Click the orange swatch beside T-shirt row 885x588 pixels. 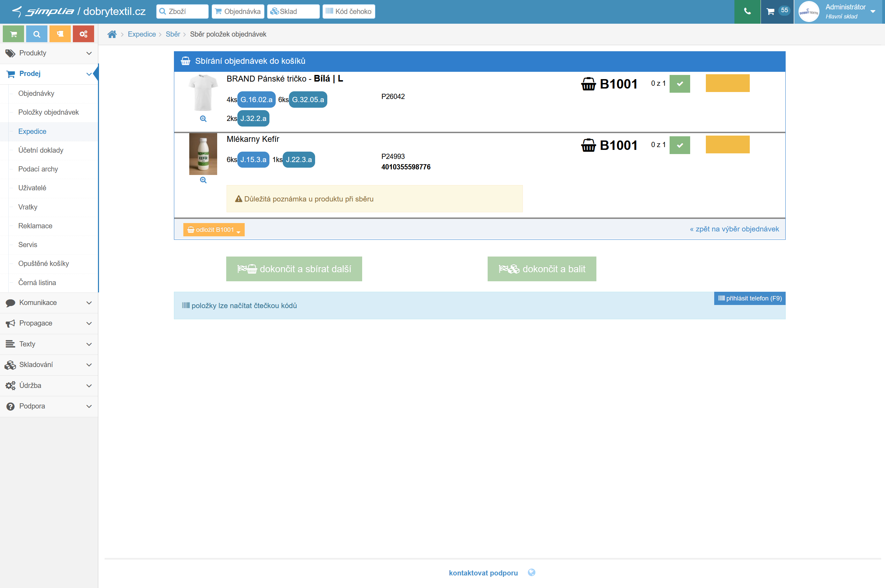click(x=727, y=83)
